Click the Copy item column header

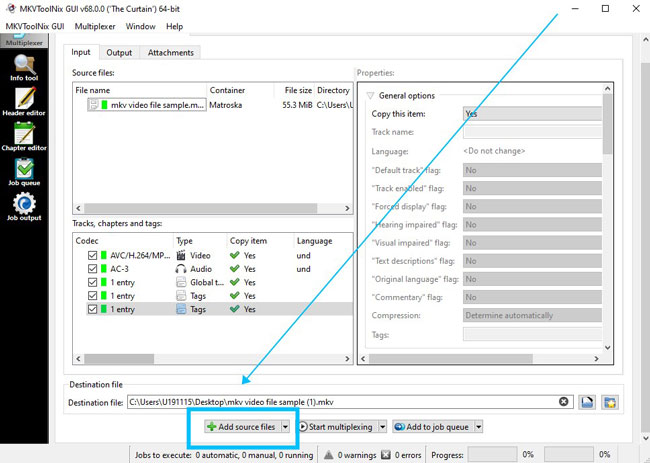(260, 241)
